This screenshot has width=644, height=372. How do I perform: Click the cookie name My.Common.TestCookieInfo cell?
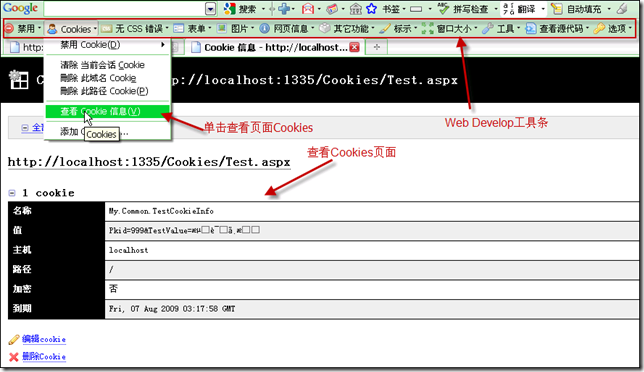(x=372, y=211)
